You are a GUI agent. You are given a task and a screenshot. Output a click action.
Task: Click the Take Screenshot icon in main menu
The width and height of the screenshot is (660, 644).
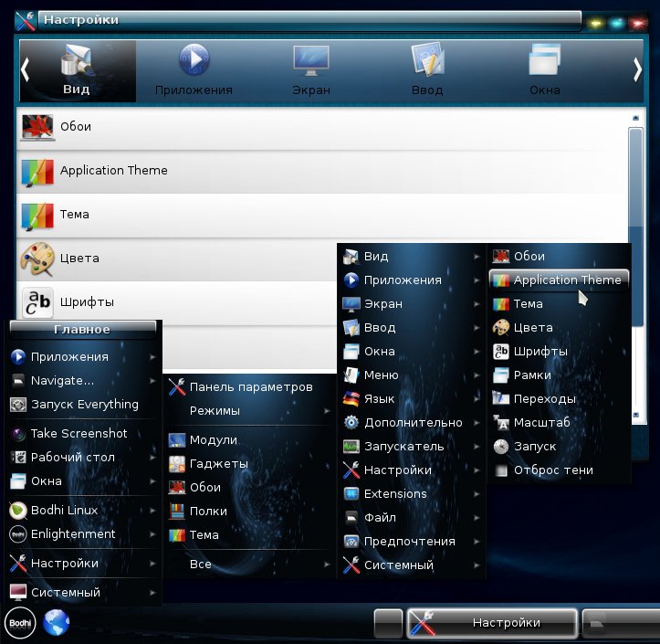click(18, 433)
